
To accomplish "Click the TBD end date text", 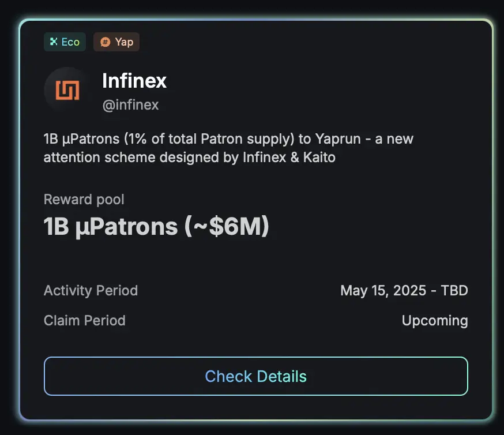I will pos(454,290).
